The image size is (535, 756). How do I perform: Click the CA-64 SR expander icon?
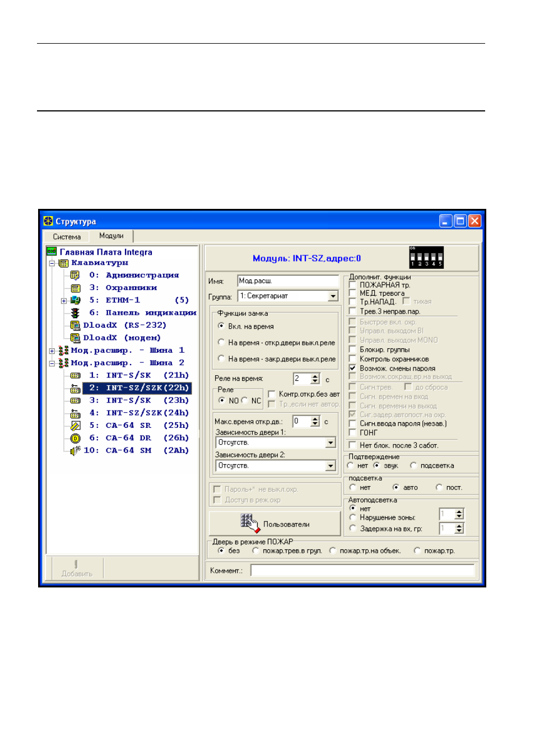click(x=75, y=426)
